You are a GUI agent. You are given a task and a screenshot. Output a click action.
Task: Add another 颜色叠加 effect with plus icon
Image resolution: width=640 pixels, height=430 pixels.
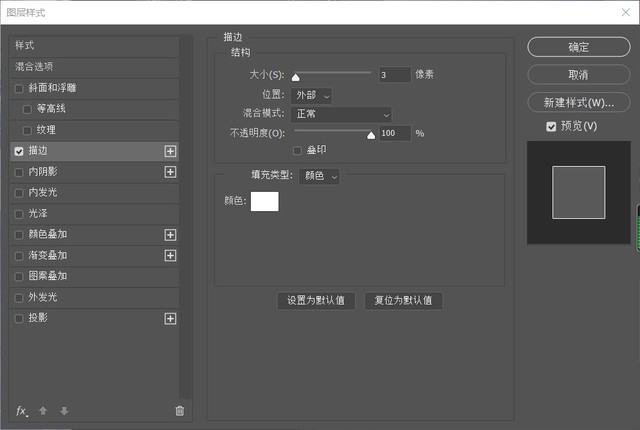[170, 235]
